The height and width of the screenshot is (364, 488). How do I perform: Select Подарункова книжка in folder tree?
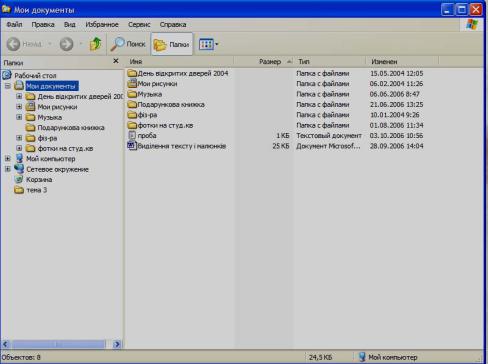[71, 128]
